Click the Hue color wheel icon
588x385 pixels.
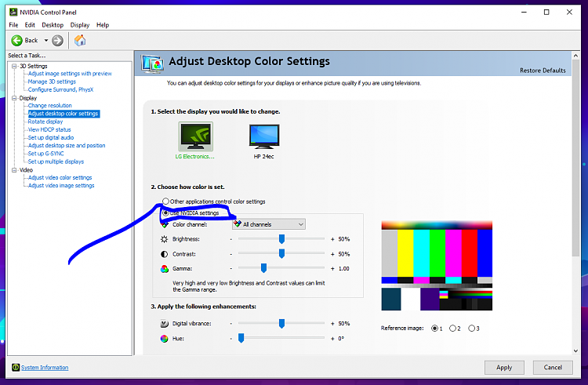coord(165,339)
